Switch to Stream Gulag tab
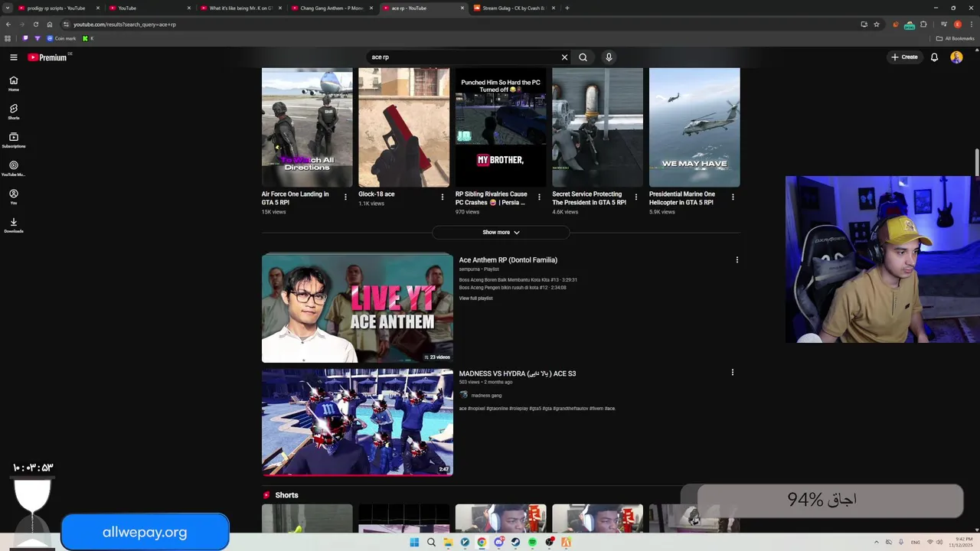 [513, 8]
